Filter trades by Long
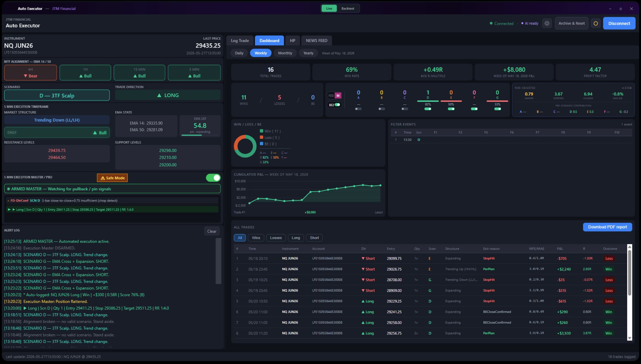The height and width of the screenshot is (364, 641). [296, 238]
